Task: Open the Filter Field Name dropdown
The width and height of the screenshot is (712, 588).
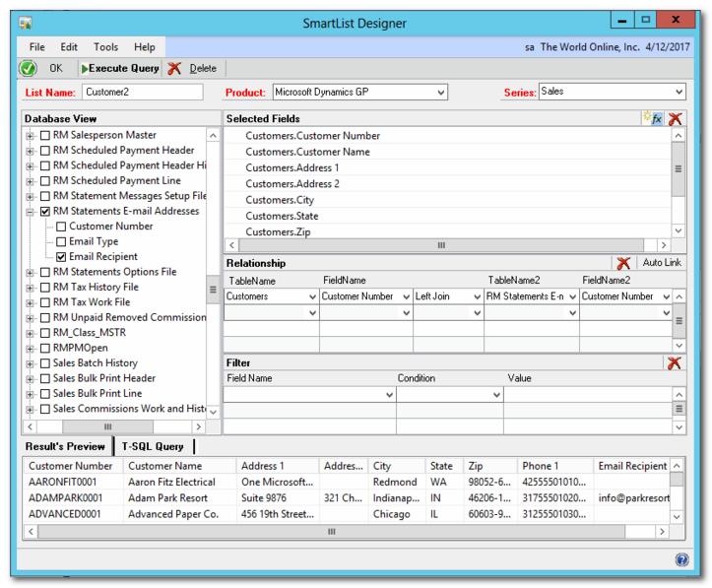Action: coord(389,395)
